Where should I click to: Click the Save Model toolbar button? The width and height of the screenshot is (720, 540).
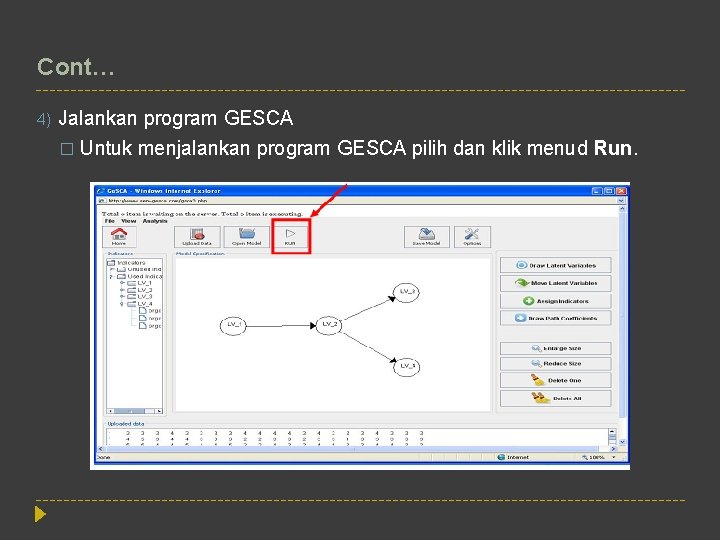coord(427,236)
